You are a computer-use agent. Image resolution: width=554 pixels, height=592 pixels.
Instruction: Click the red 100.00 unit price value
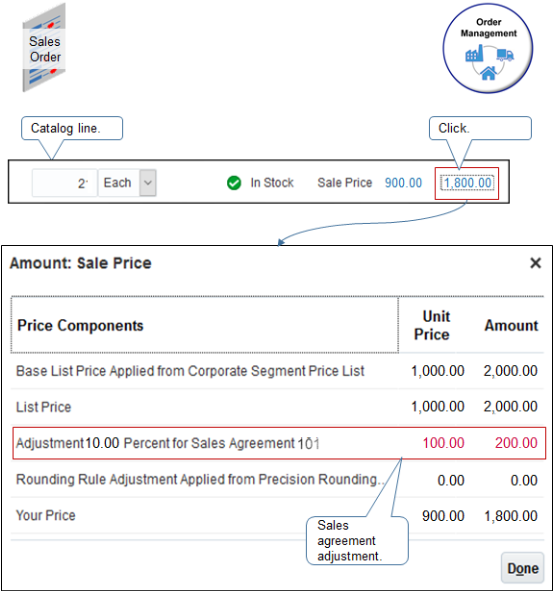pyautogui.click(x=443, y=443)
